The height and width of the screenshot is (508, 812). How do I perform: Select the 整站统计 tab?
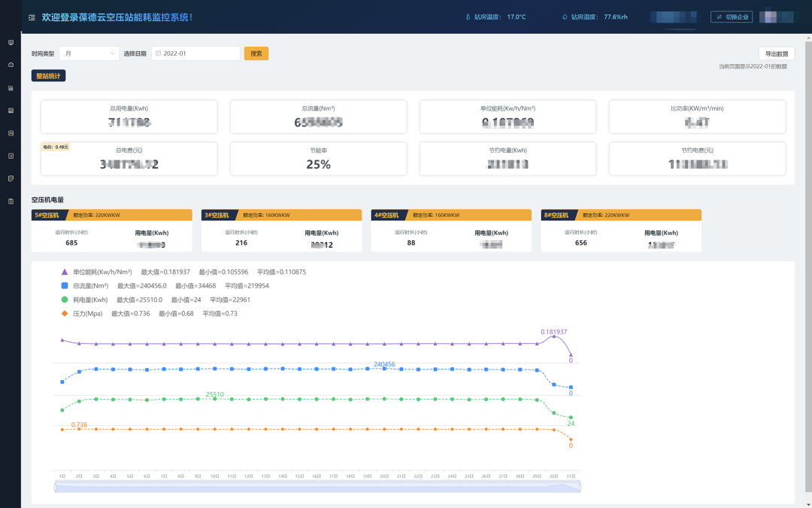click(x=49, y=75)
